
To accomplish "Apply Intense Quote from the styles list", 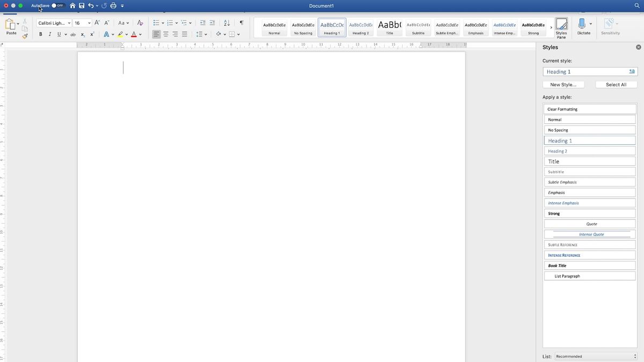I will click(590, 234).
